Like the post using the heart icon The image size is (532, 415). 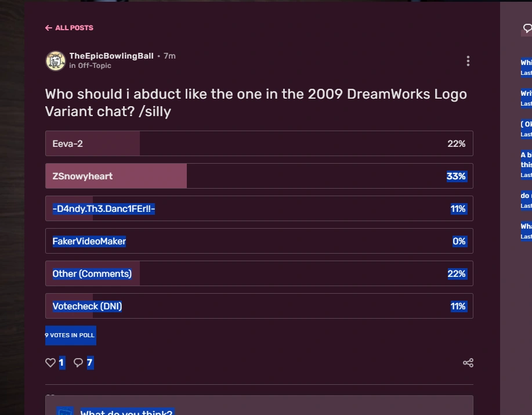(x=50, y=362)
